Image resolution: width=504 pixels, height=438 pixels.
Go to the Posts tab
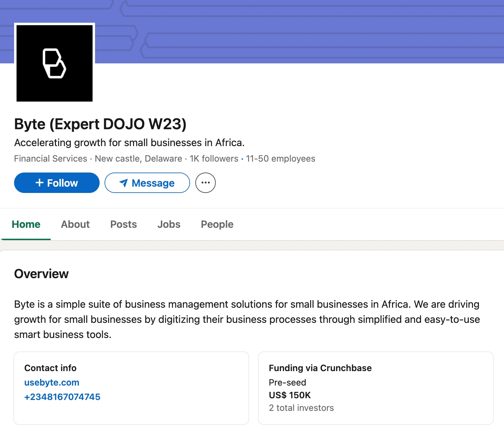click(x=124, y=224)
